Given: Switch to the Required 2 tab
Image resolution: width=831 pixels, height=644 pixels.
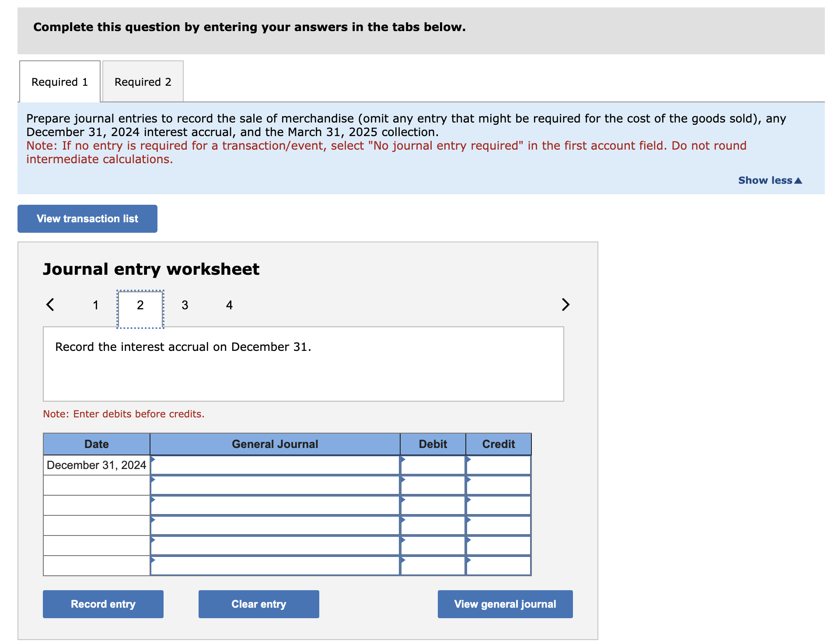Looking at the screenshot, I should pyautogui.click(x=143, y=82).
